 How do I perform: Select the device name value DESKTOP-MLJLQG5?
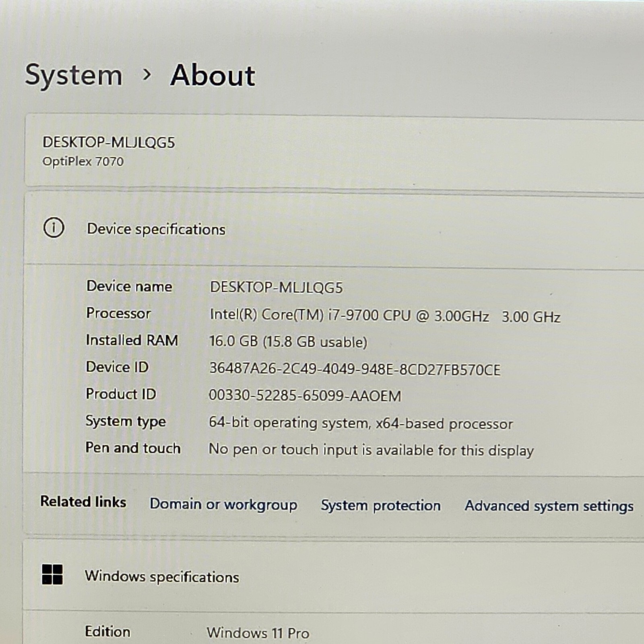click(276, 287)
